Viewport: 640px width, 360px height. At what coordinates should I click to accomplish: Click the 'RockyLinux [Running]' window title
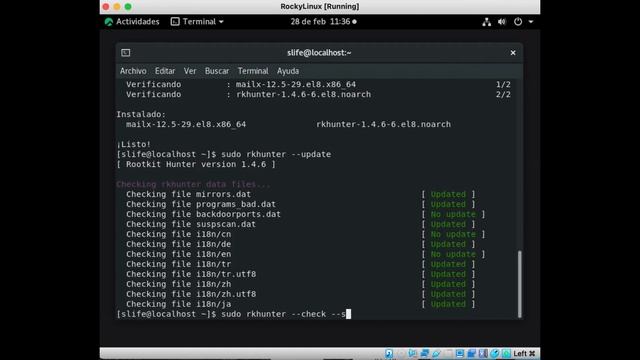point(320,7)
